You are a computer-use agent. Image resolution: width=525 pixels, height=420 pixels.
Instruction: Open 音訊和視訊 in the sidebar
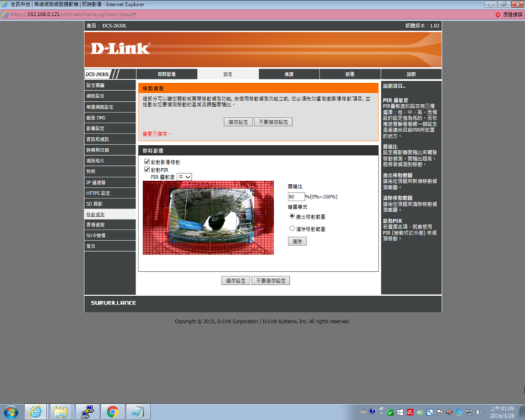point(110,139)
